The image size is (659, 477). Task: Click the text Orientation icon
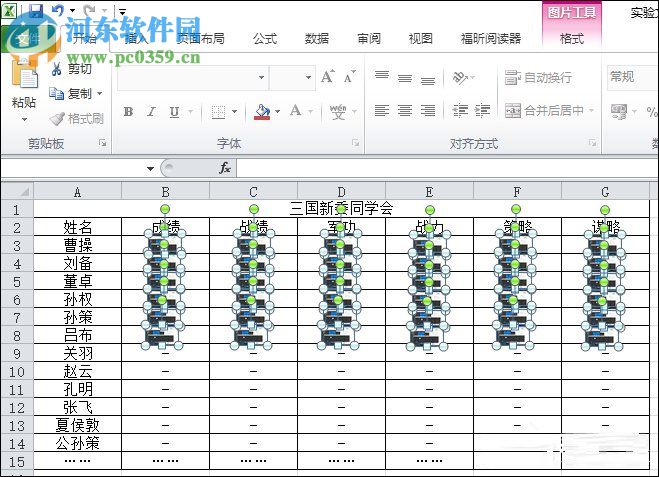point(459,78)
